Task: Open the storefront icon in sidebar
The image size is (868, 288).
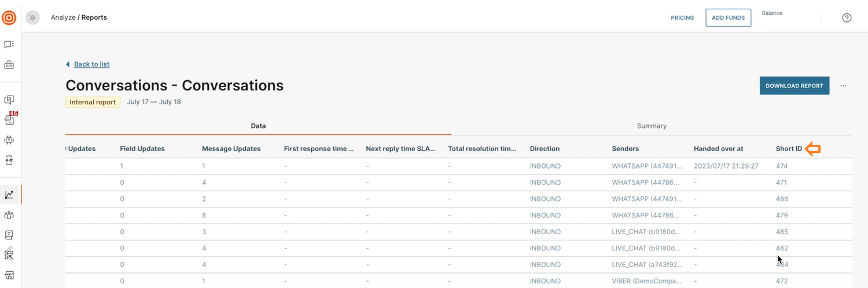Action: 9,275
